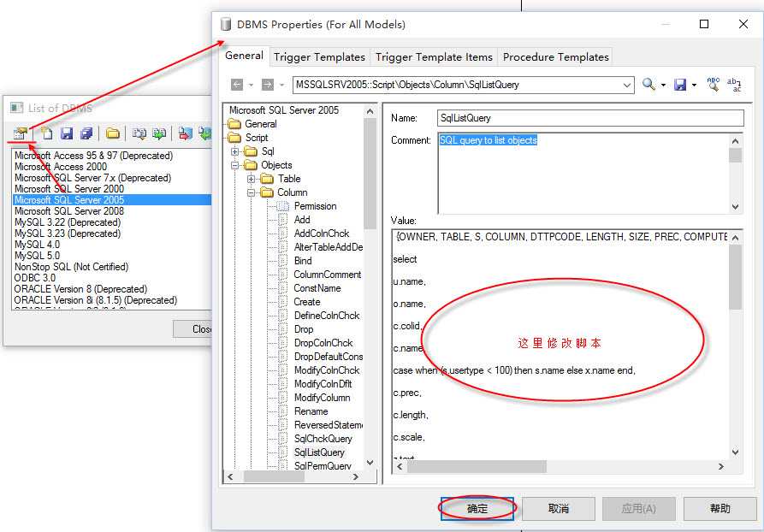
Task: Open Properties tool in List of DBMS toolbar
Action: pos(20,133)
